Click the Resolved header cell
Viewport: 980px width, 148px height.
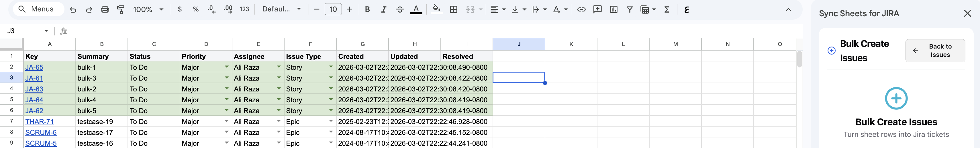coord(467,56)
